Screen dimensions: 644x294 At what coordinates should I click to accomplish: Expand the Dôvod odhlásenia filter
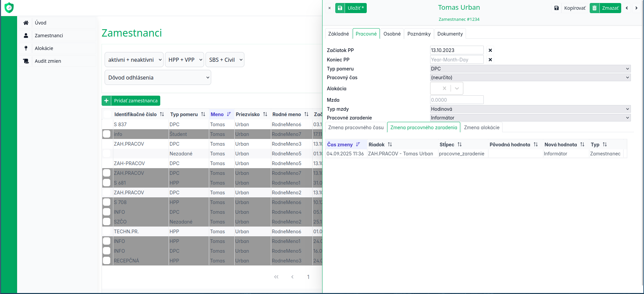click(158, 78)
